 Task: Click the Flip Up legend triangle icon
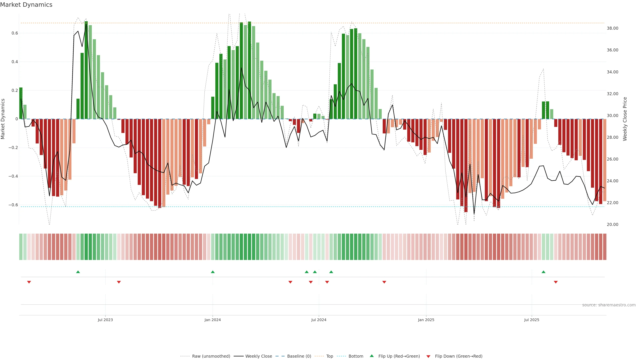point(372,356)
